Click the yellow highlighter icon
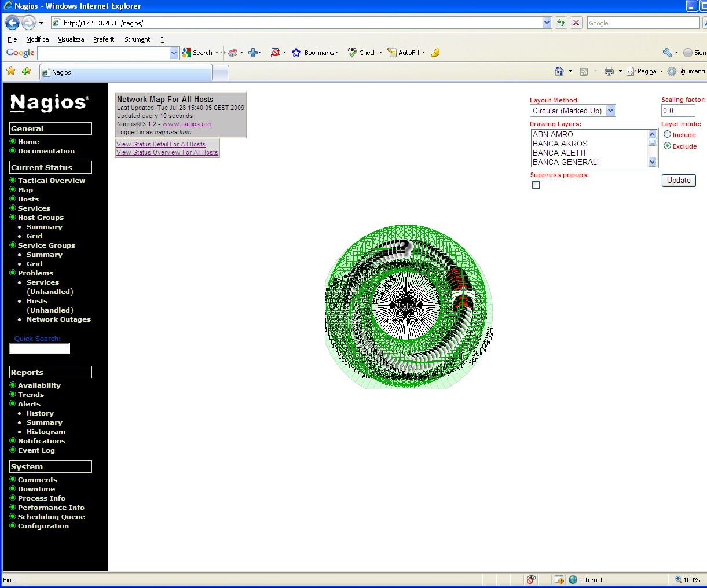Viewport: 707px width, 588px height. pyautogui.click(x=435, y=53)
